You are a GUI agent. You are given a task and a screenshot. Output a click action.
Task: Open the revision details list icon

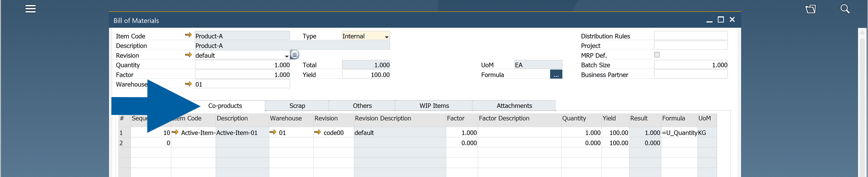tap(295, 55)
